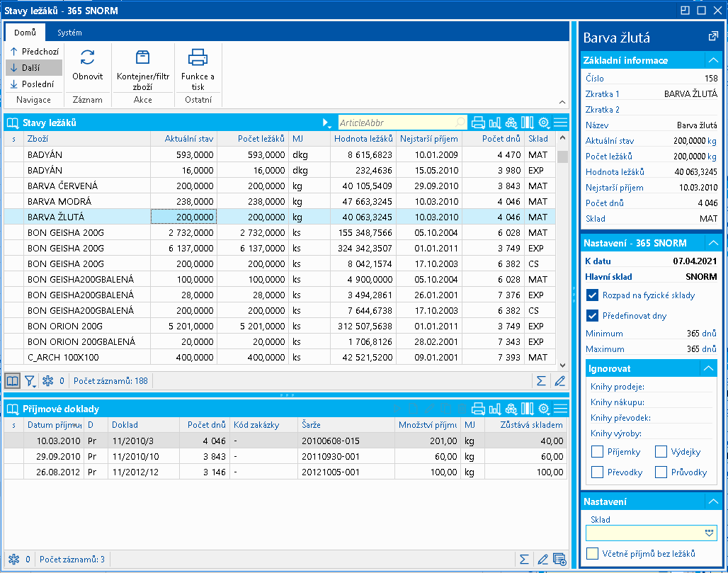The height and width of the screenshot is (573, 728).
Task: Uncheck Rozpad na fyzické sklady
Action: [x=593, y=295]
